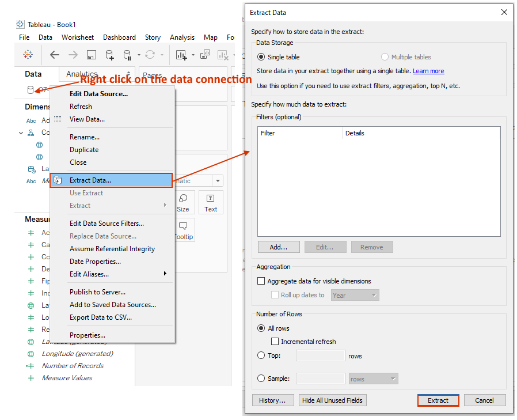The width and height of the screenshot is (517, 420).
Task: Click the New Worksheet toolbar icon
Action: click(x=181, y=55)
